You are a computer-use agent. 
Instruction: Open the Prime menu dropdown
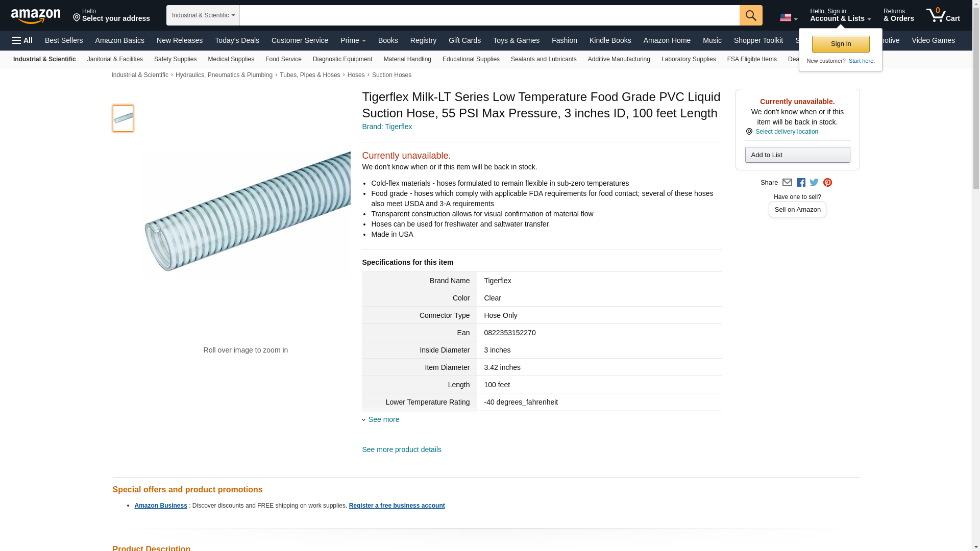click(x=353, y=40)
